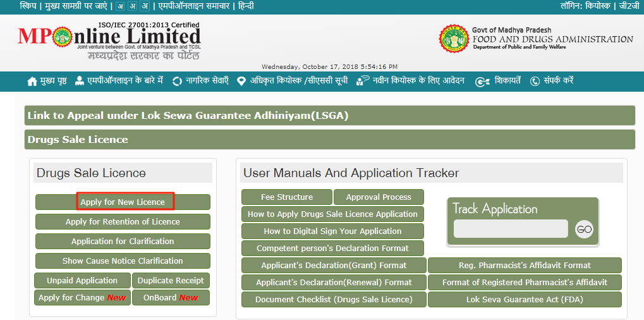Open अधिकृत कियोस्क /सीएससी सूची menu
The width and height of the screenshot is (644, 320).
(298, 81)
